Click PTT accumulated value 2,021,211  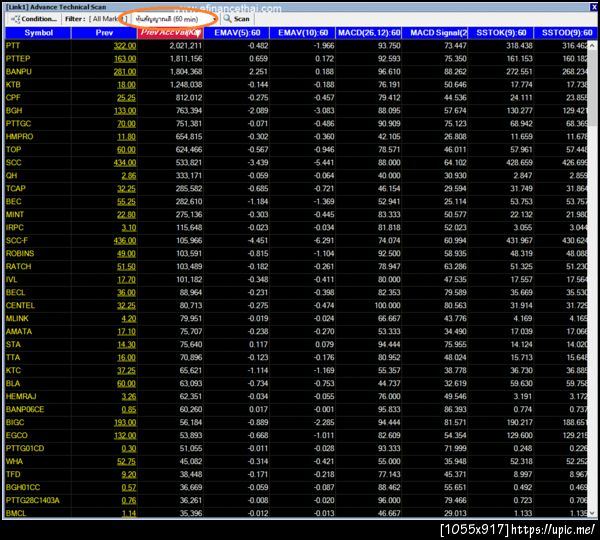click(186, 46)
